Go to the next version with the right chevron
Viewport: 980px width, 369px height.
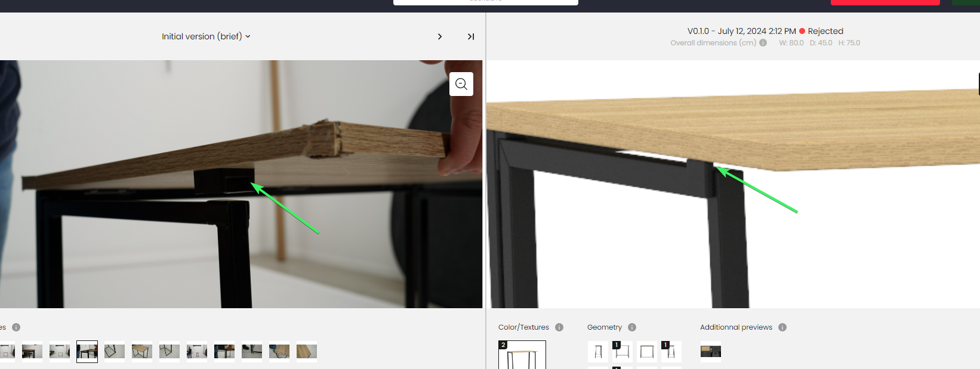pyautogui.click(x=440, y=36)
